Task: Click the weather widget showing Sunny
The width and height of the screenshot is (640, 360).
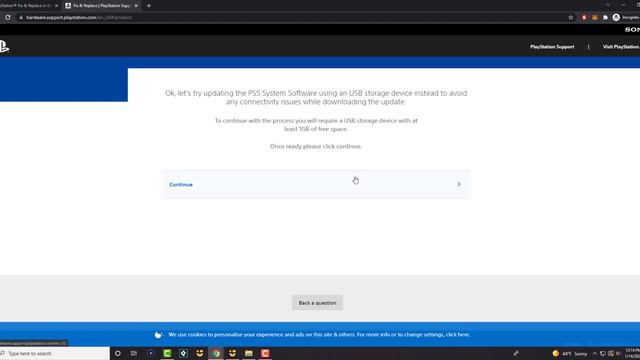Action: [570, 353]
